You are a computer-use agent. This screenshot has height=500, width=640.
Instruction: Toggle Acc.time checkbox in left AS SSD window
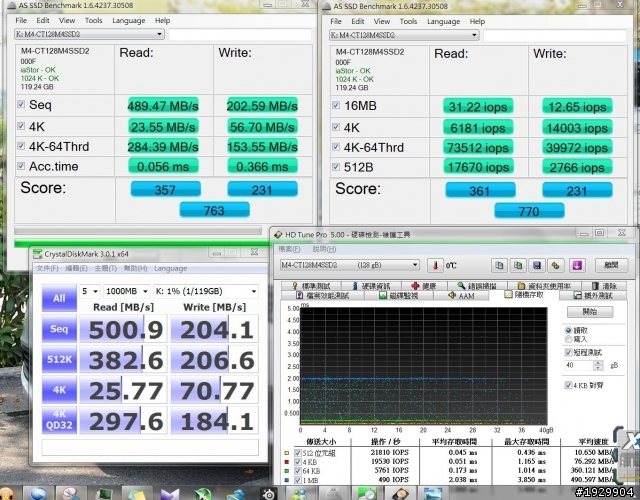click(21, 166)
